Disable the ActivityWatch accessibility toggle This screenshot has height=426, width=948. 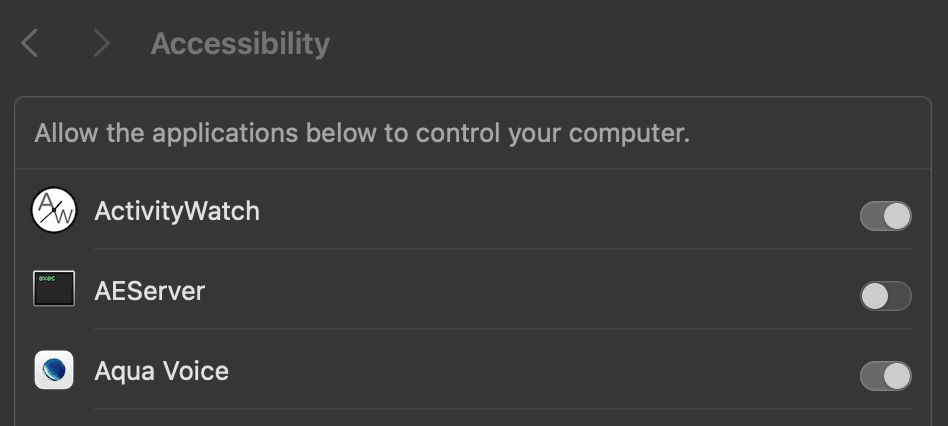tap(885, 216)
